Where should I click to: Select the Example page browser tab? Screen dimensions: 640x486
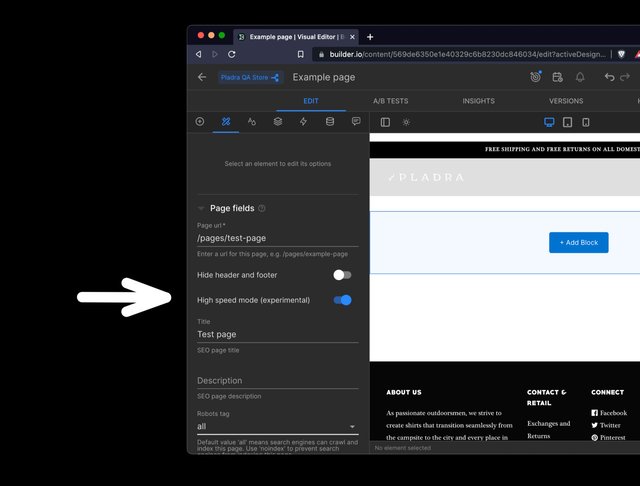point(296,37)
